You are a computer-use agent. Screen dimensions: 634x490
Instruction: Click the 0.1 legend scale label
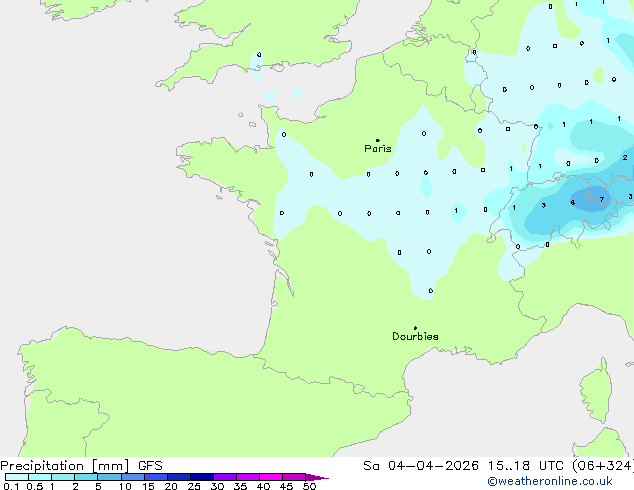click(x=11, y=486)
